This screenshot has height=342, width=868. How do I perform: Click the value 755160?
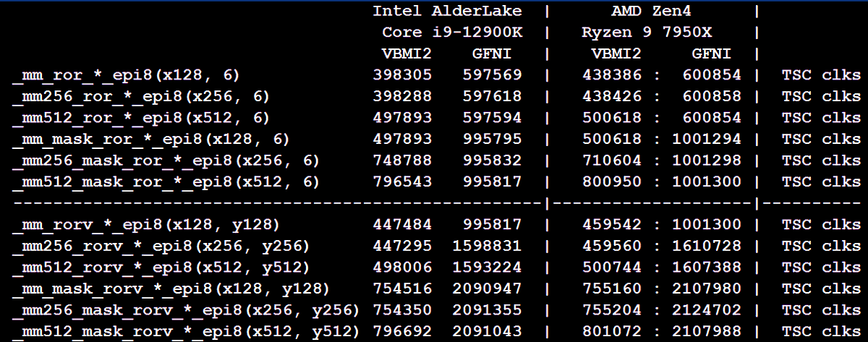pos(611,288)
